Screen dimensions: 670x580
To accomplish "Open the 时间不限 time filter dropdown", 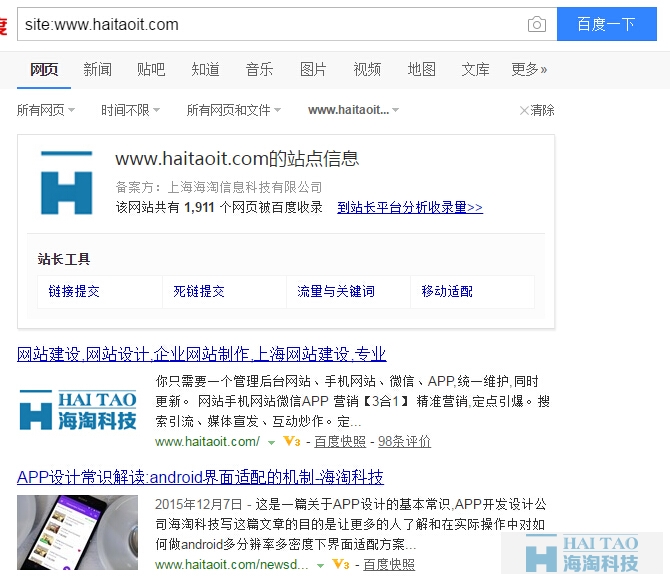I will click(x=130, y=110).
